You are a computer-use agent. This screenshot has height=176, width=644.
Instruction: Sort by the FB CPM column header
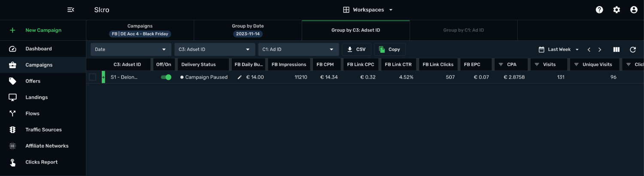coord(325,64)
